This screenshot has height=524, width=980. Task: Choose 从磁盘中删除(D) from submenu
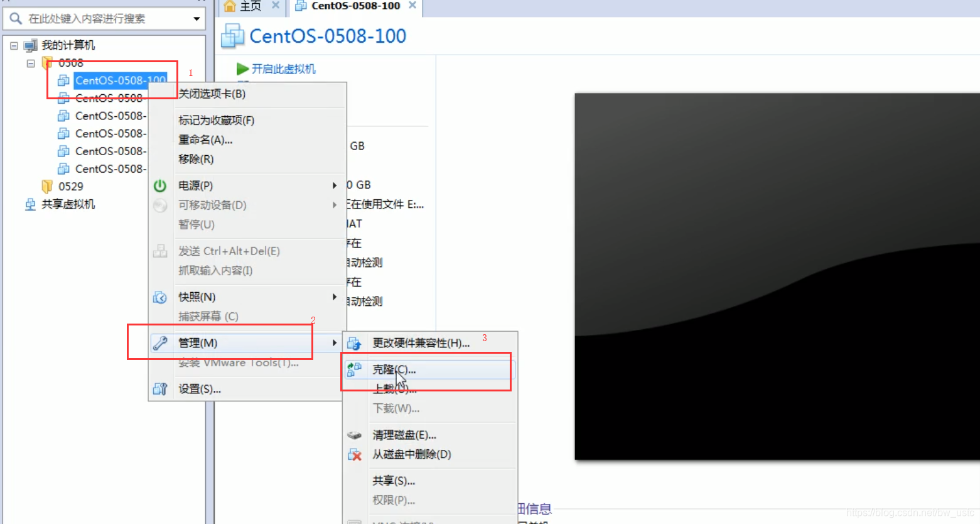412,454
